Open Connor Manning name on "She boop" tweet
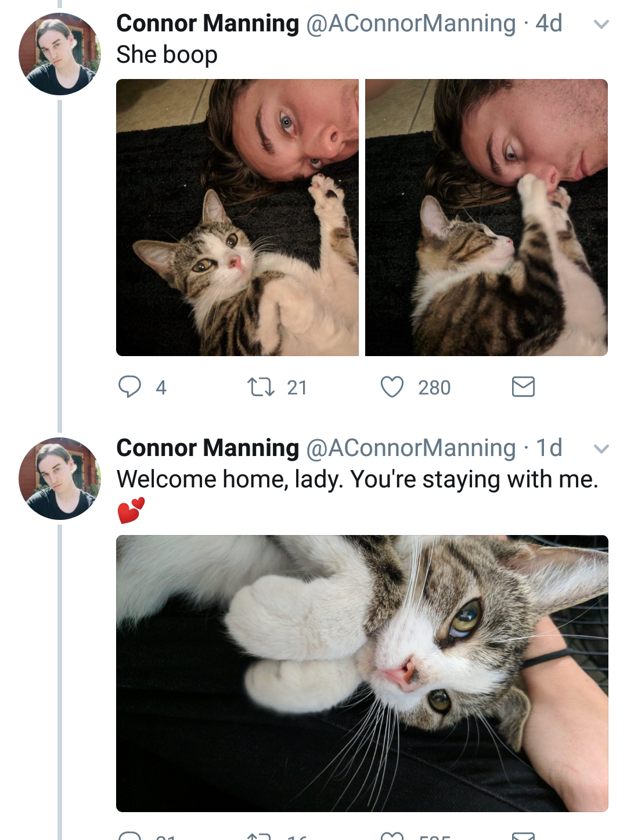Image resolution: width=627 pixels, height=840 pixels. tap(207, 24)
